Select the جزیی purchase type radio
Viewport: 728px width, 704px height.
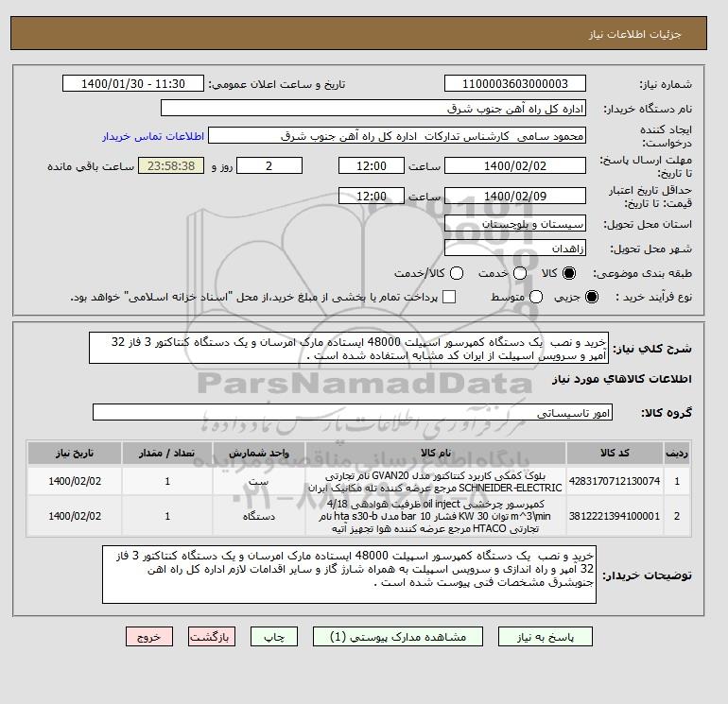click(592, 297)
